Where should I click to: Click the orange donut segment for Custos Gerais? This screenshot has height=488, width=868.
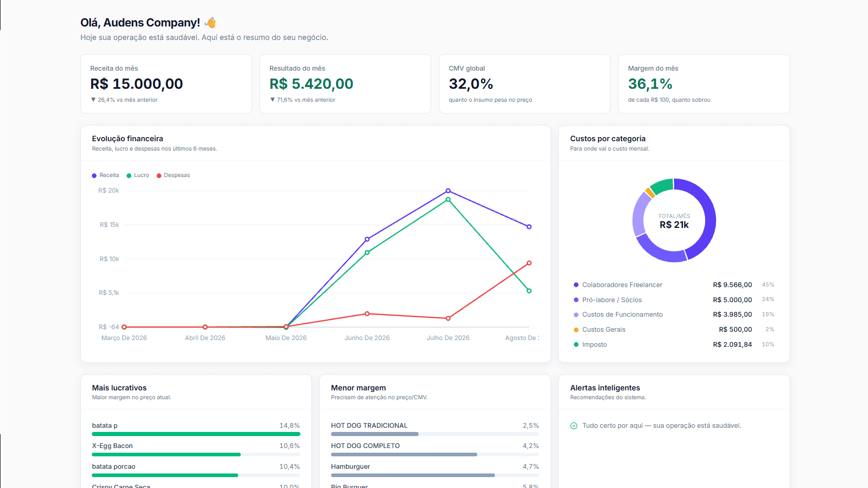[650, 192]
